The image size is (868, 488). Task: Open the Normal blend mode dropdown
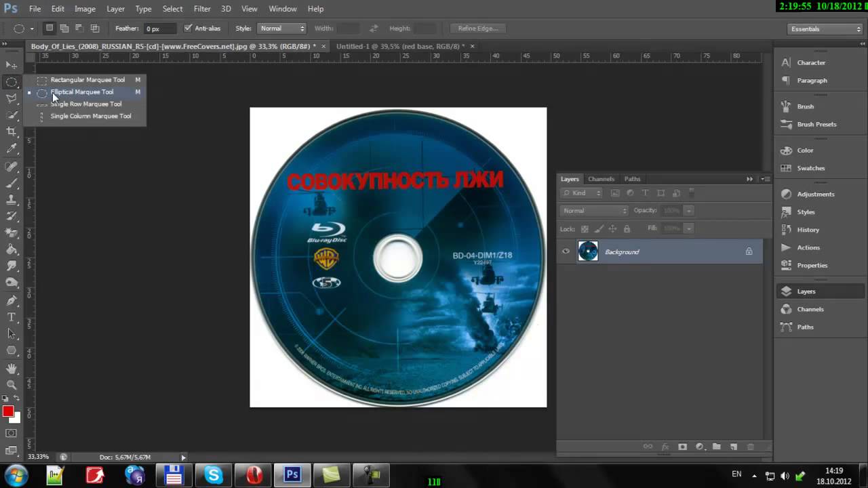pyautogui.click(x=595, y=211)
